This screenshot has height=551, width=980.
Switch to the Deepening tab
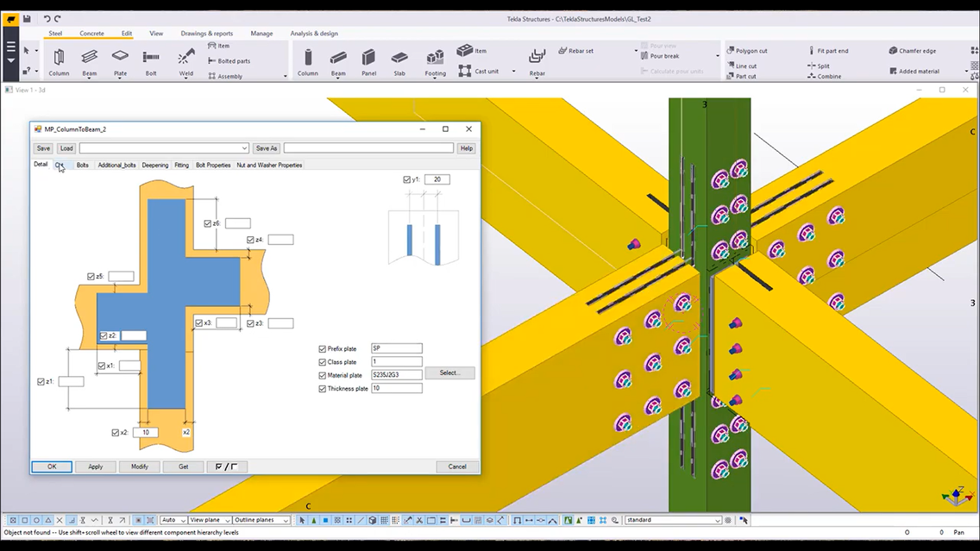pyautogui.click(x=155, y=165)
